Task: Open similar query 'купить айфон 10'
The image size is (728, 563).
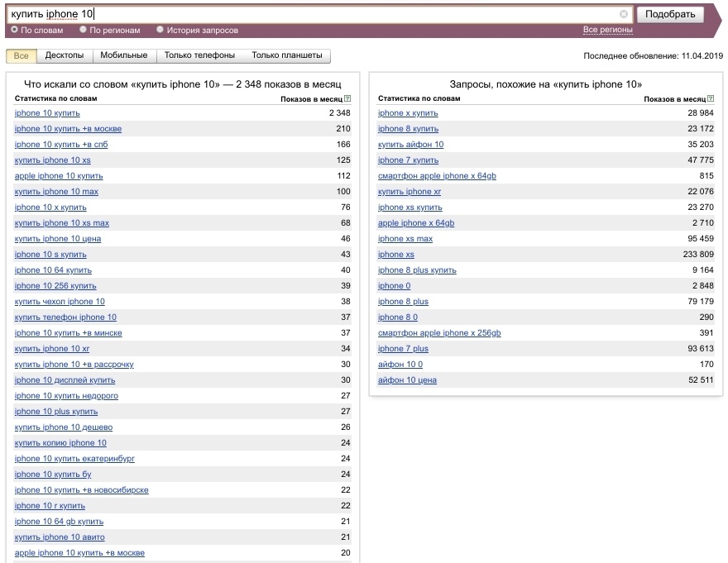Action: pyautogui.click(x=411, y=145)
